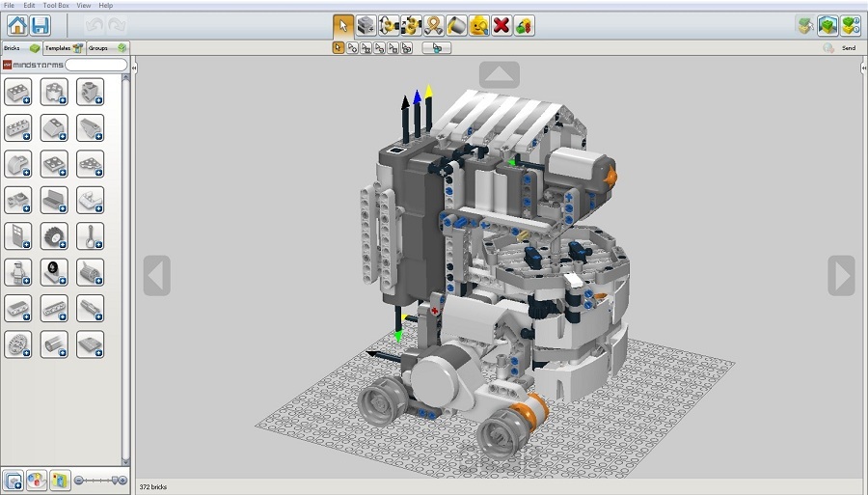
Task: Toggle show expanded brick palette icon
Action: [x=13, y=481]
